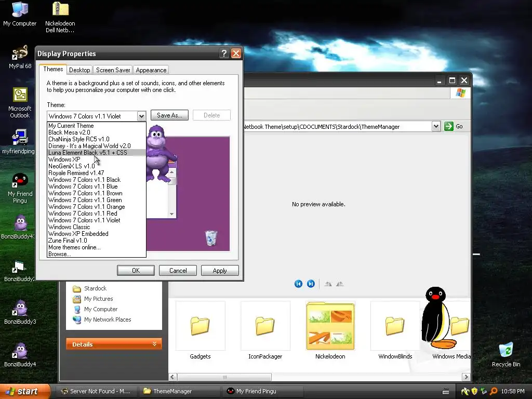Open Nickelodeon Dell Netb... zip icon on desktop
The height and width of the screenshot is (399, 532).
pos(60,17)
